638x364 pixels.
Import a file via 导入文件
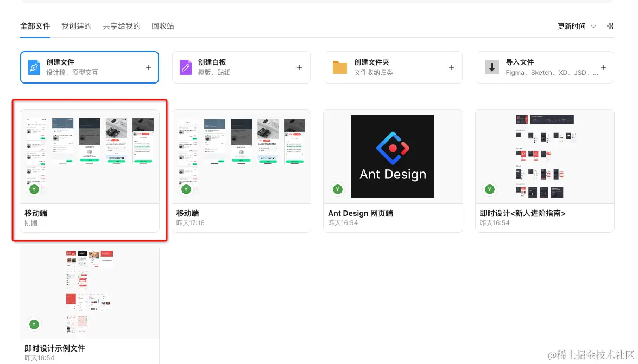[x=545, y=67]
